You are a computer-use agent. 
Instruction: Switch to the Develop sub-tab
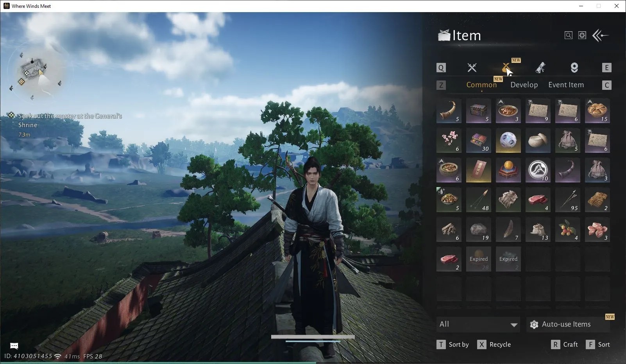[524, 85]
